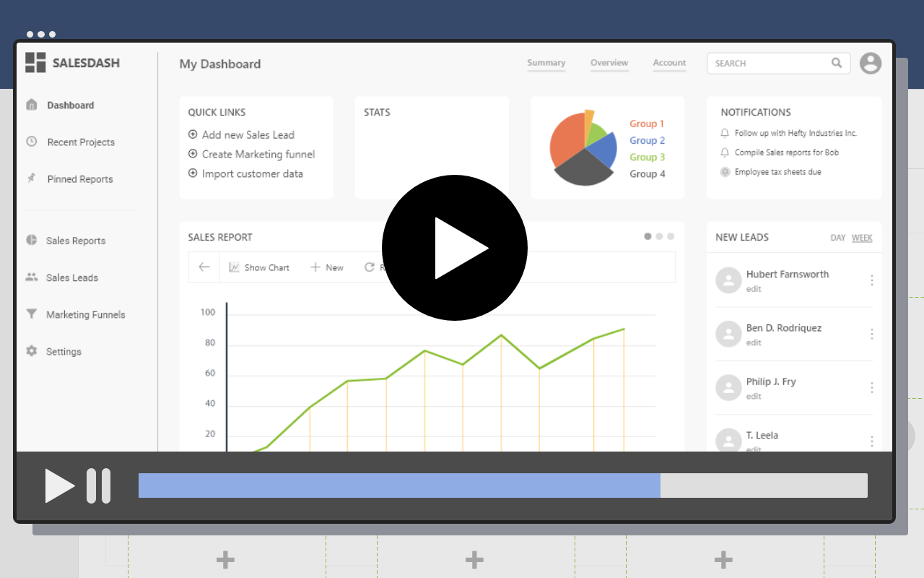Edit the Ben D. Rodriquez lead
The height and width of the screenshot is (578, 924).
point(753,342)
